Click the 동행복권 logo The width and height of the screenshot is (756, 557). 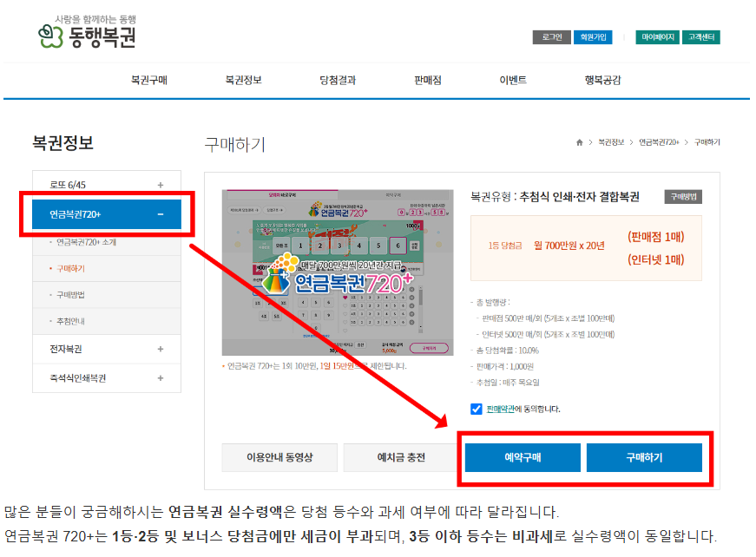tap(88, 32)
